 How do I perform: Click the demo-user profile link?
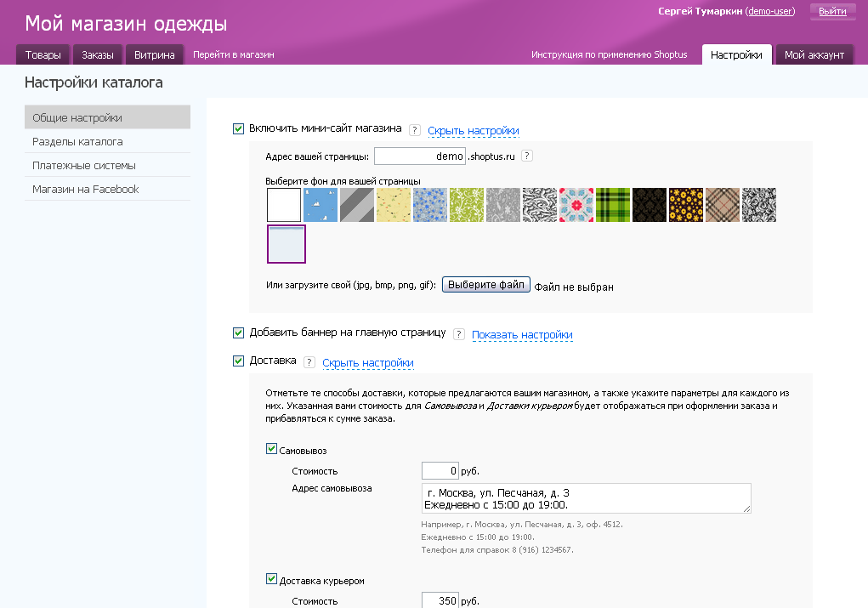[x=770, y=11]
